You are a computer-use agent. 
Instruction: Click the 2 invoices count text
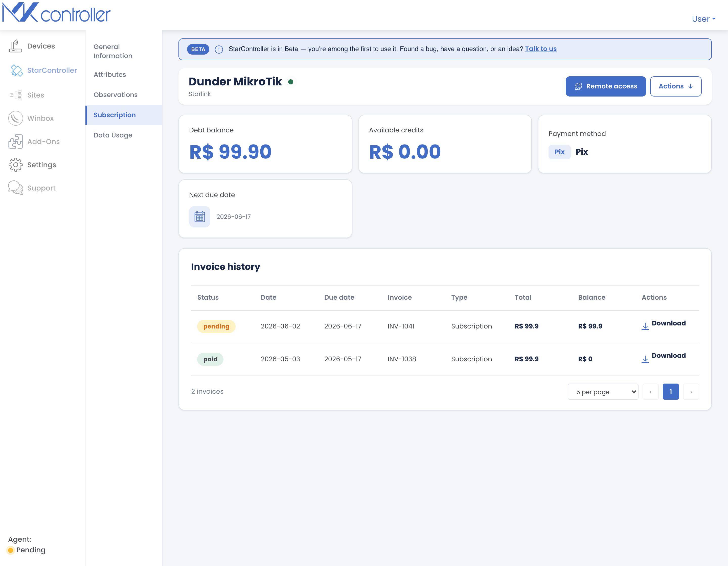[x=207, y=391]
